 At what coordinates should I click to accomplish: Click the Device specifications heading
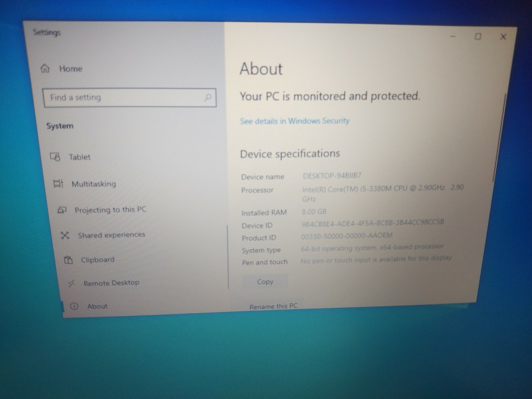[290, 154]
